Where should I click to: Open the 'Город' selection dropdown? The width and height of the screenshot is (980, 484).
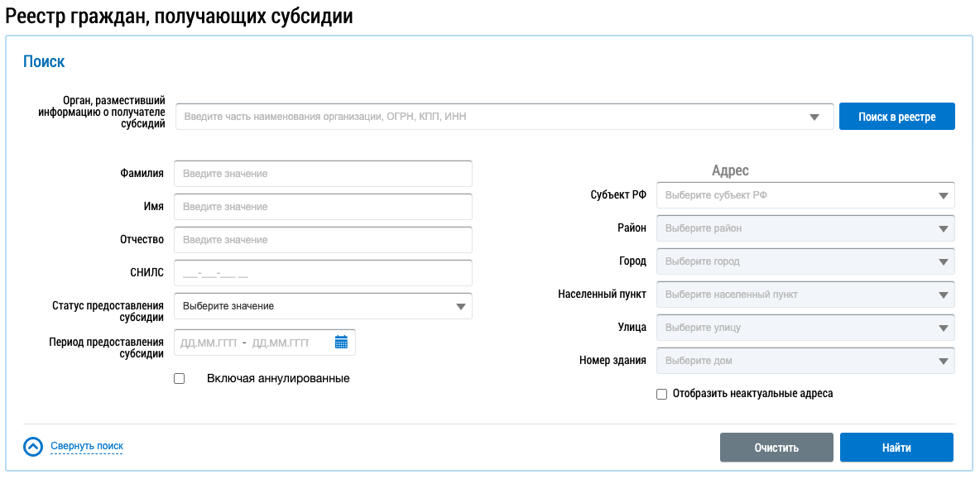pos(805,261)
